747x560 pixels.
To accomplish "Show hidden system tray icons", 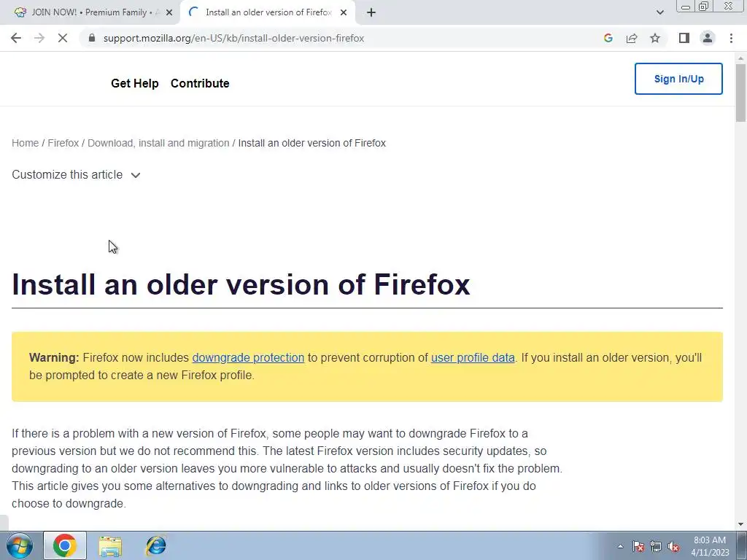I will pyautogui.click(x=620, y=546).
